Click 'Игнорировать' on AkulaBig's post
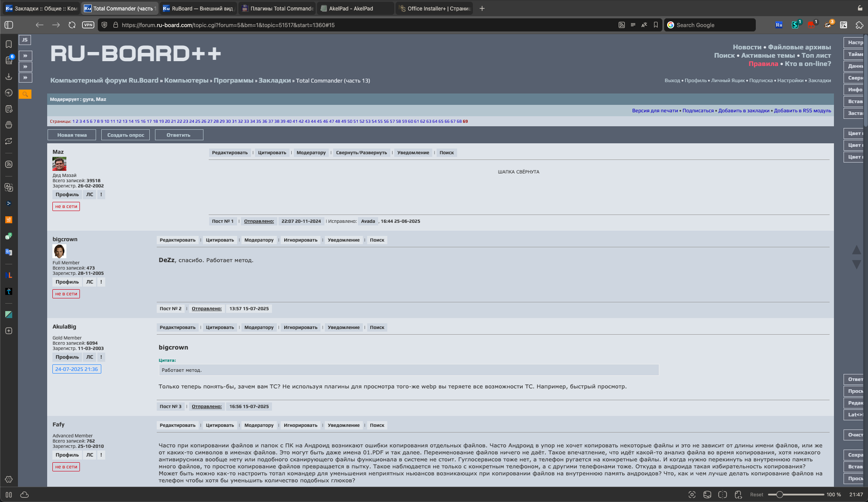The width and height of the screenshot is (868, 502). [x=300, y=327]
